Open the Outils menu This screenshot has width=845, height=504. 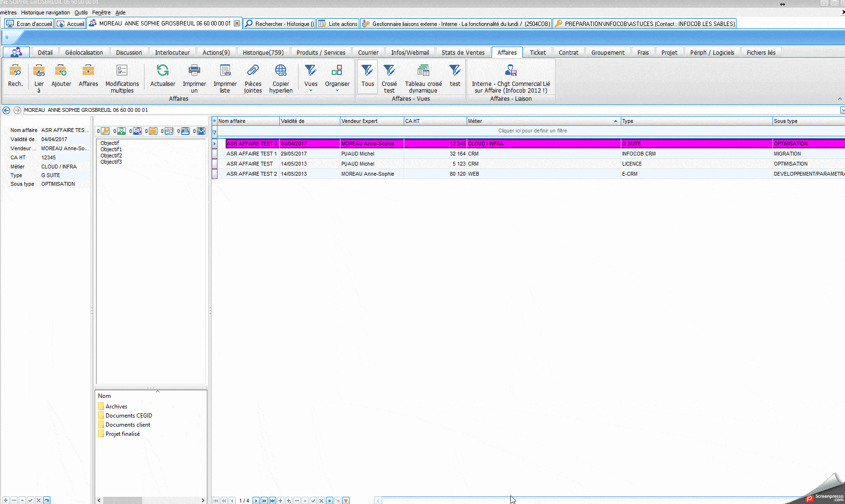(x=81, y=12)
